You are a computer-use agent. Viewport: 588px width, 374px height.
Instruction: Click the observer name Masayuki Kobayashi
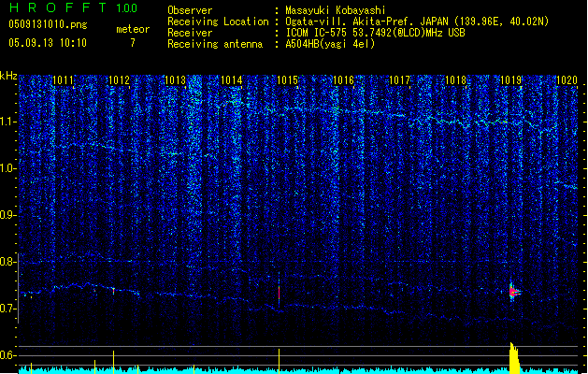[335, 9]
